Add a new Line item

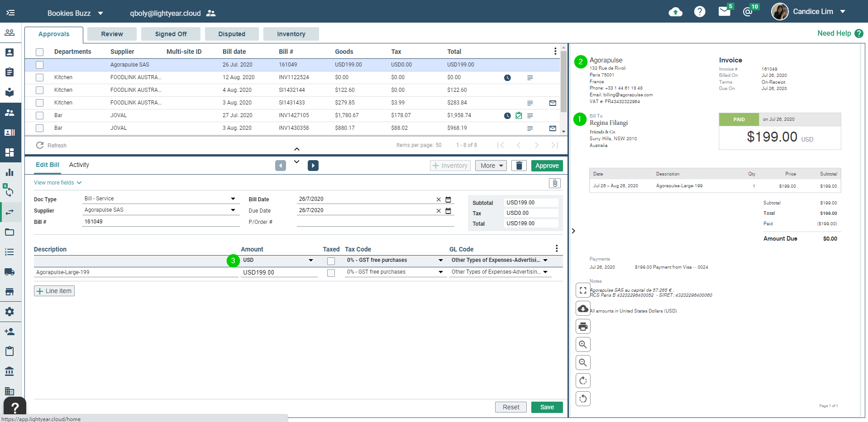[x=54, y=291]
